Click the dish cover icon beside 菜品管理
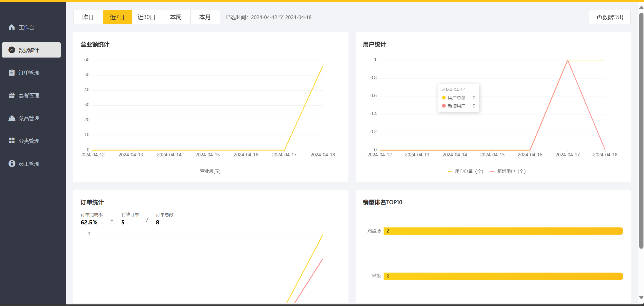644x306 pixels. (x=12, y=118)
